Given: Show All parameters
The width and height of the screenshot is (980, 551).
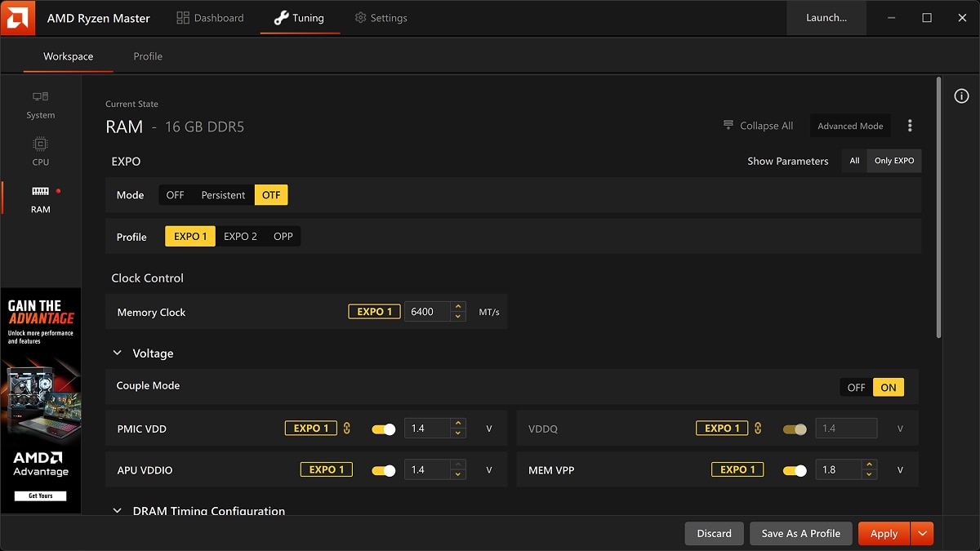Looking at the screenshot, I should (854, 161).
